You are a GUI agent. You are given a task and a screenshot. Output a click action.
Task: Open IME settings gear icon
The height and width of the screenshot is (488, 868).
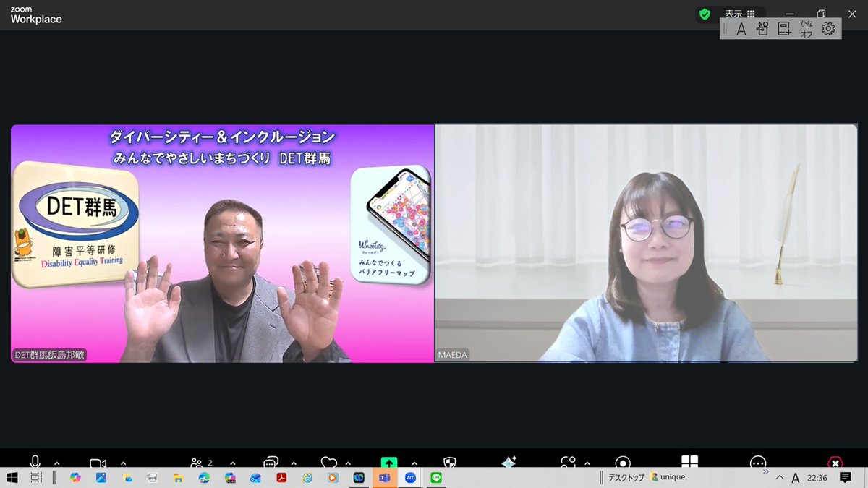(828, 29)
